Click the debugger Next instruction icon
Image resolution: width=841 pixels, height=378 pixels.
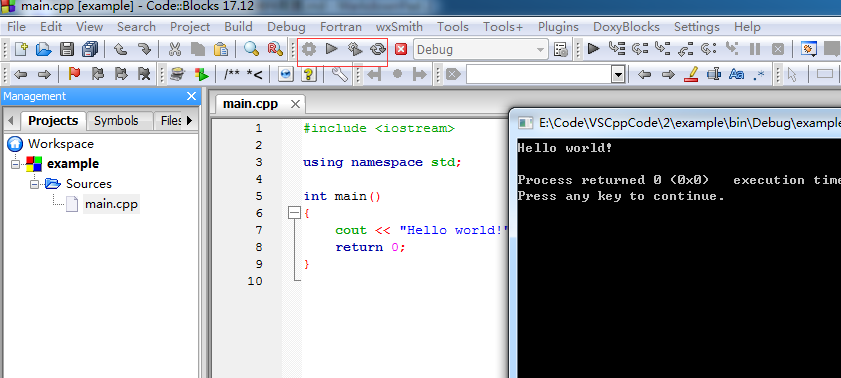pos(709,49)
